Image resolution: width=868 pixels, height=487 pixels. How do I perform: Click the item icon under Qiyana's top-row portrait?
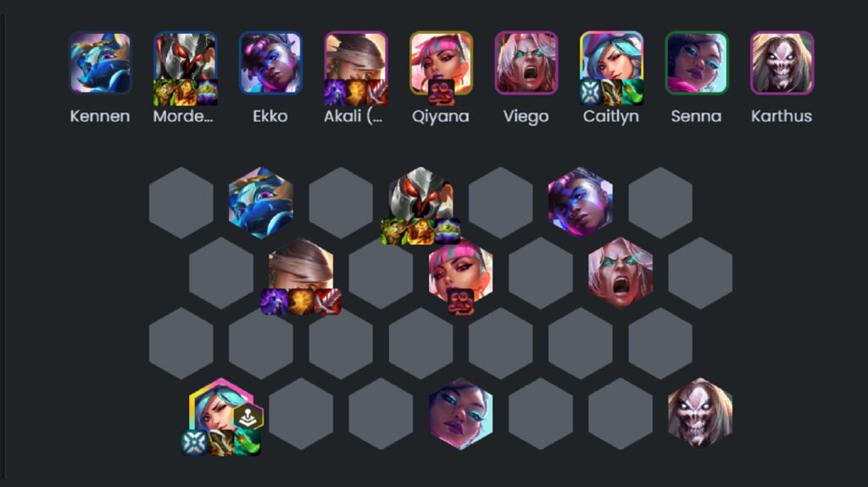[441, 92]
